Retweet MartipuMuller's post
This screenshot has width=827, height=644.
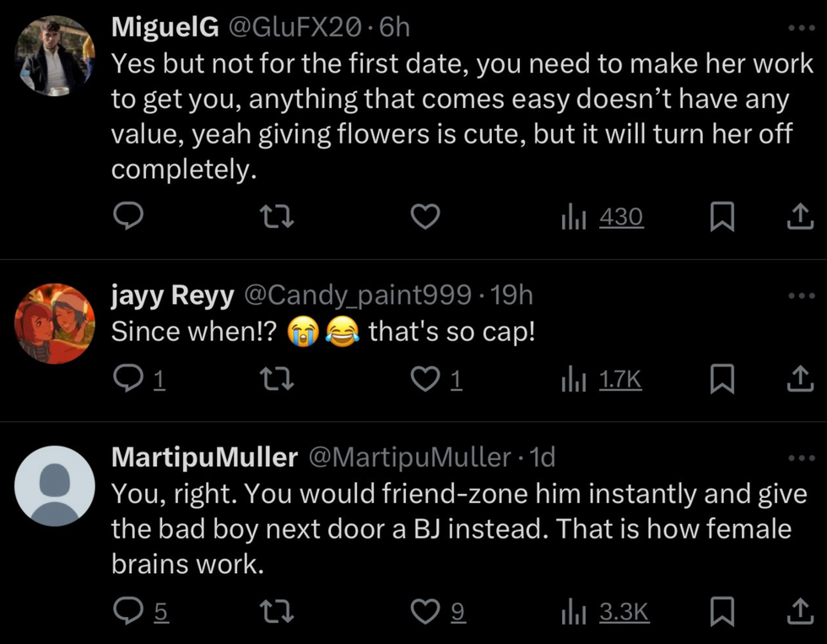(277, 611)
